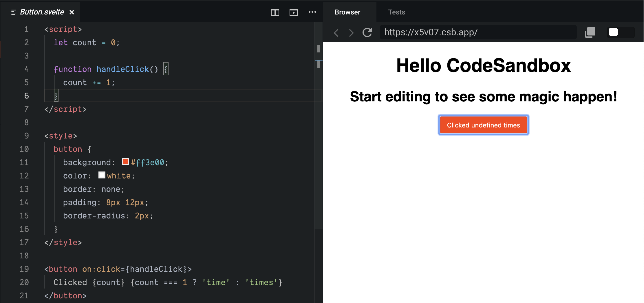
Task: Click the white color swatch on line 12
Action: [102, 175]
